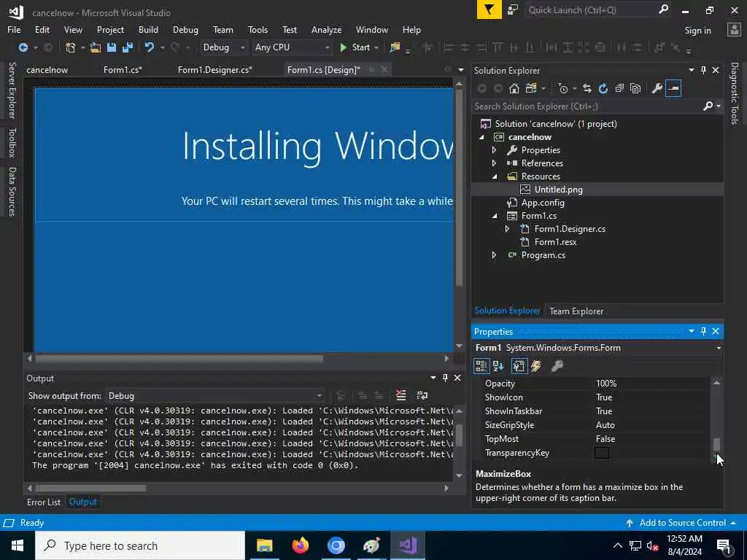This screenshot has height=560, width=747.
Task: Expand the Program.cs node
Action: [x=494, y=255]
